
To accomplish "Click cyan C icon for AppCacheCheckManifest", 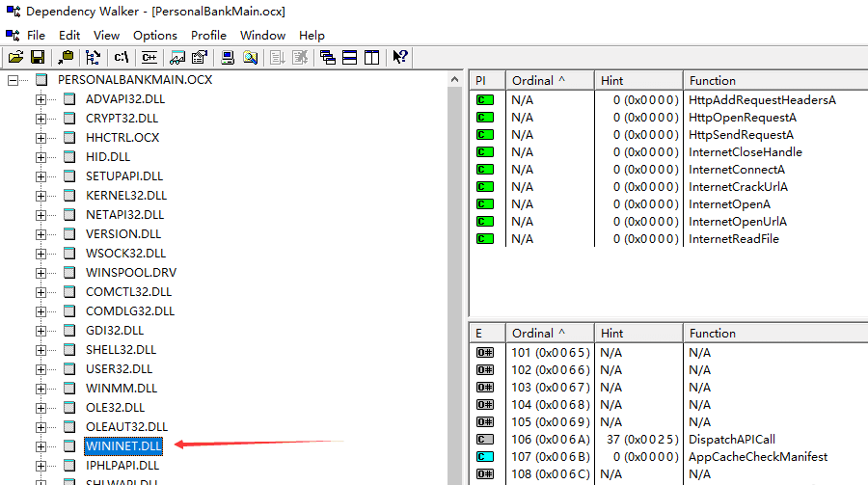I will [485, 457].
